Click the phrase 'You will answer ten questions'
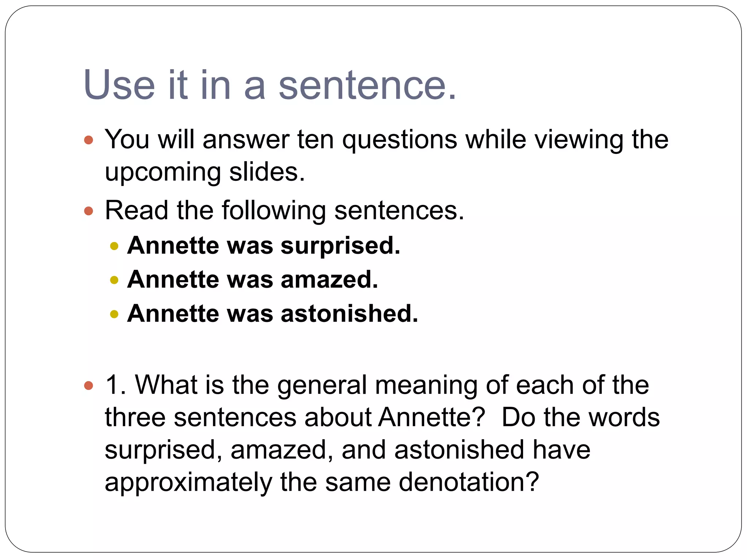This screenshot has height=560, width=747. (x=281, y=140)
